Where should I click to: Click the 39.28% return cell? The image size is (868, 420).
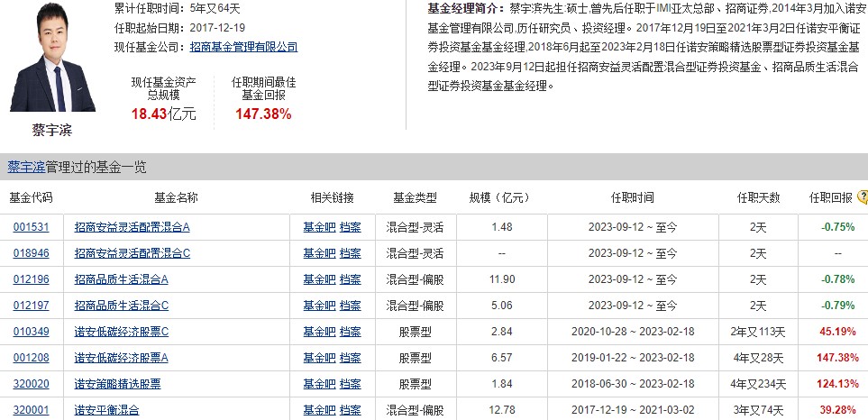point(838,410)
